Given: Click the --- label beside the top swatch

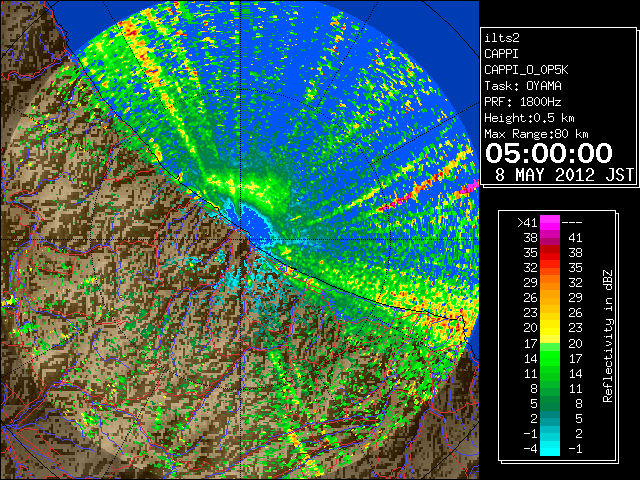Looking at the screenshot, I should pyautogui.click(x=572, y=222).
